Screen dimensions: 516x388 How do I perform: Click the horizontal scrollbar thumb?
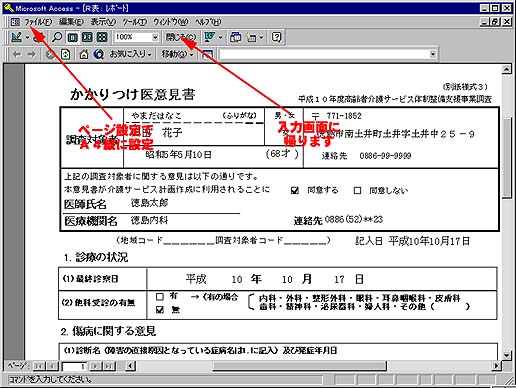coord(300,366)
